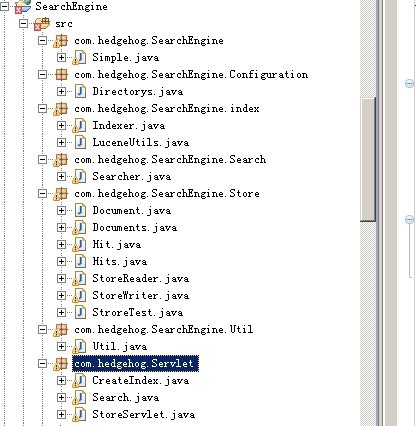Collapse the SearchEngine.Store package node

point(42,194)
